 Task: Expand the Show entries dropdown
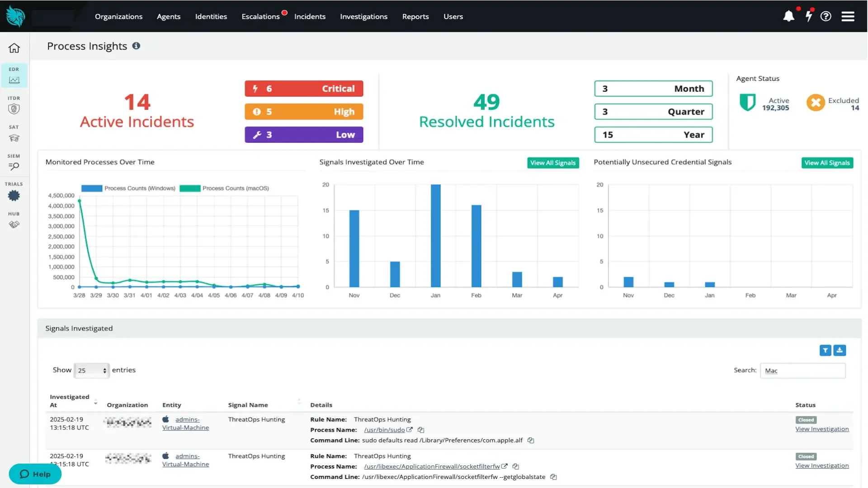click(92, 371)
